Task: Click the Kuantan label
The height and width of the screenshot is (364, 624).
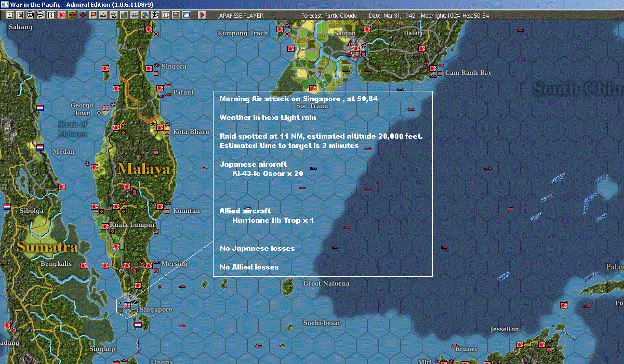Action: click(187, 211)
